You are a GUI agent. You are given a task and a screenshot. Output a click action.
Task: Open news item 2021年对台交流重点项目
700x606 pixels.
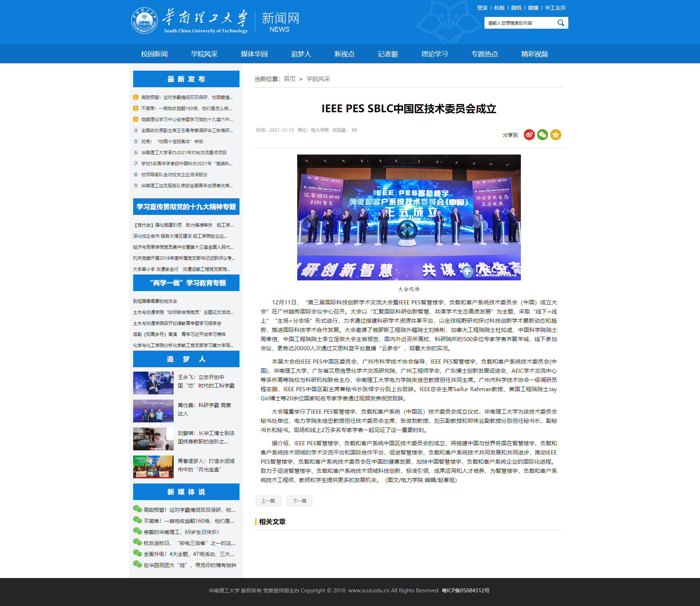(x=184, y=153)
